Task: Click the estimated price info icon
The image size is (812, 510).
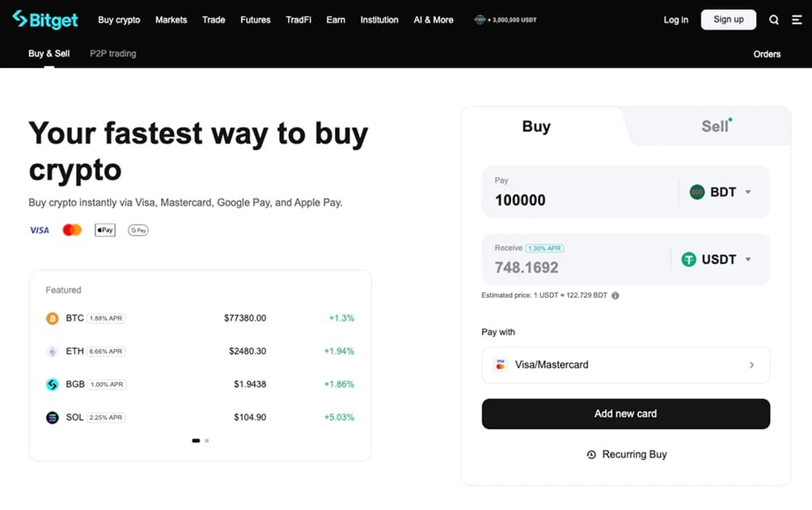Action: (x=615, y=295)
